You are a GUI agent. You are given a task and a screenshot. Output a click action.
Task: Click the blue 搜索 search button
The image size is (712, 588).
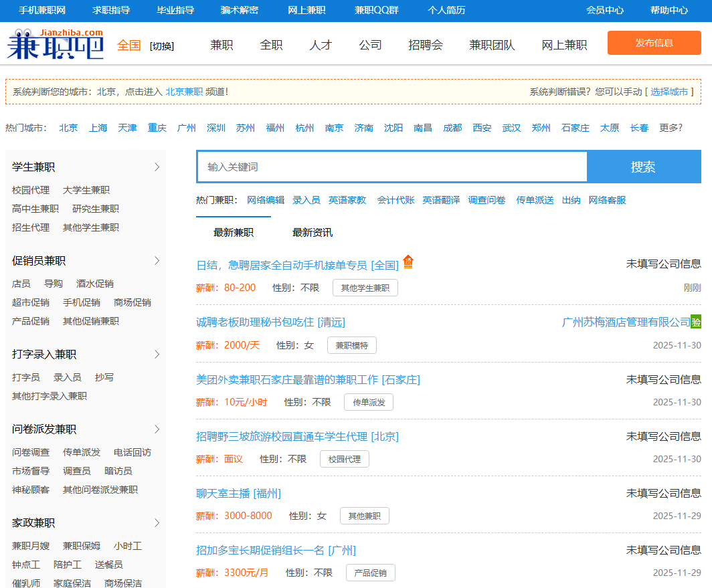(x=644, y=167)
